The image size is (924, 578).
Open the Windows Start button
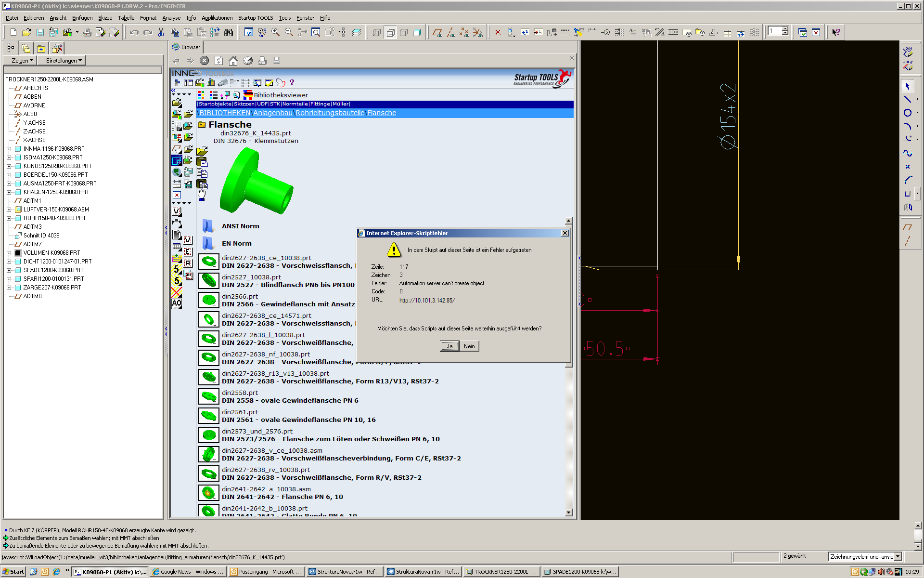[x=13, y=572]
